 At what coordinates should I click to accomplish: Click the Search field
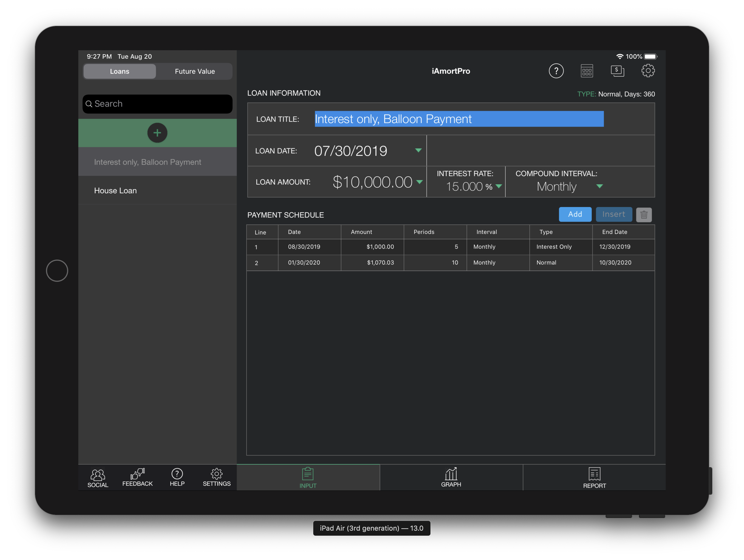coord(157,104)
